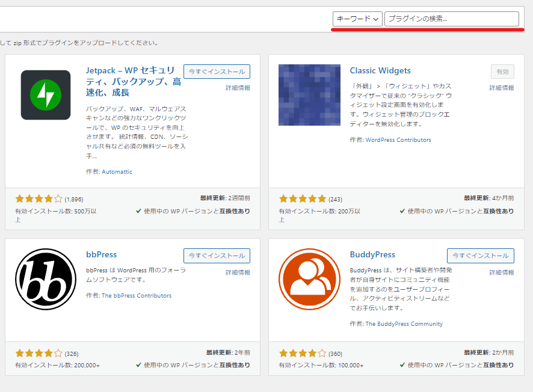
Task: Click the bbPress plugin logo
Action: coord(46,279)
